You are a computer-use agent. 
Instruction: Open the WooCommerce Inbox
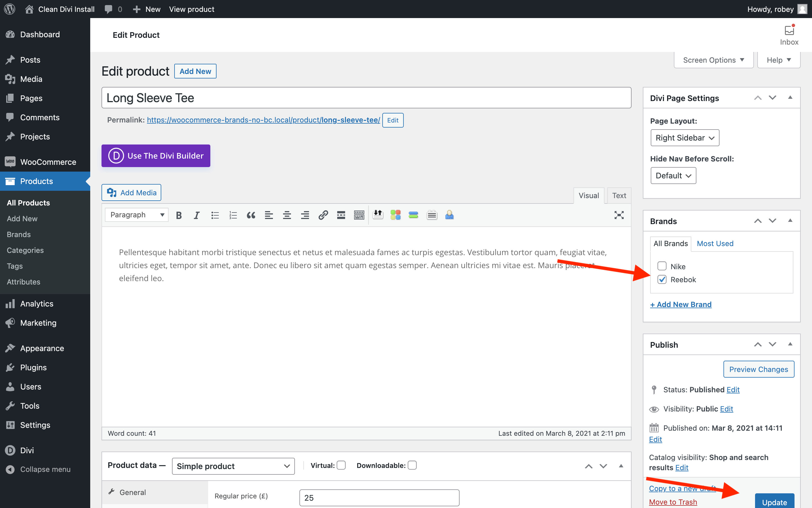[x=789, y=35]
